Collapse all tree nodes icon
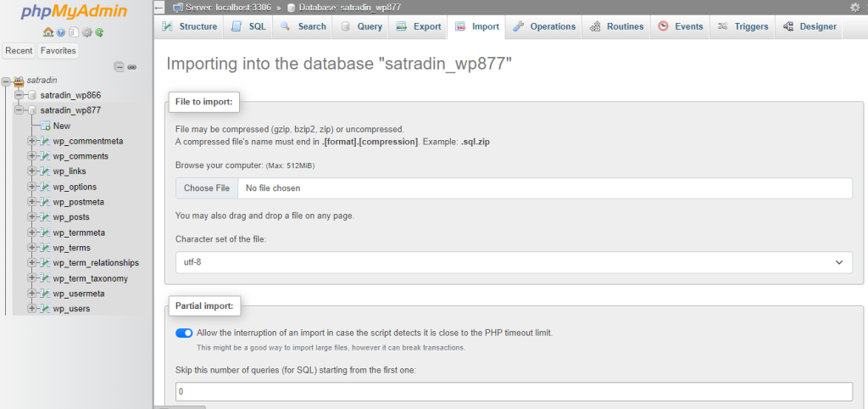This screenshot has height=409, width=868. click(x=119, y=66)
